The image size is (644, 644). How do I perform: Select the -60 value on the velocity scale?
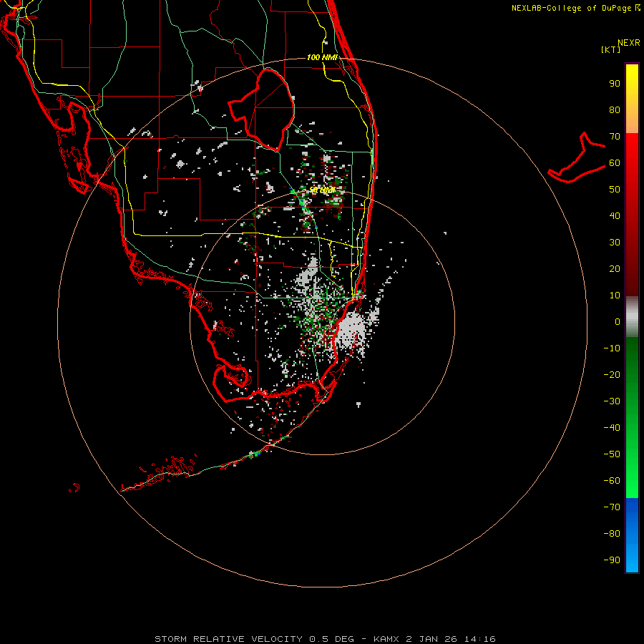[612, 481]
